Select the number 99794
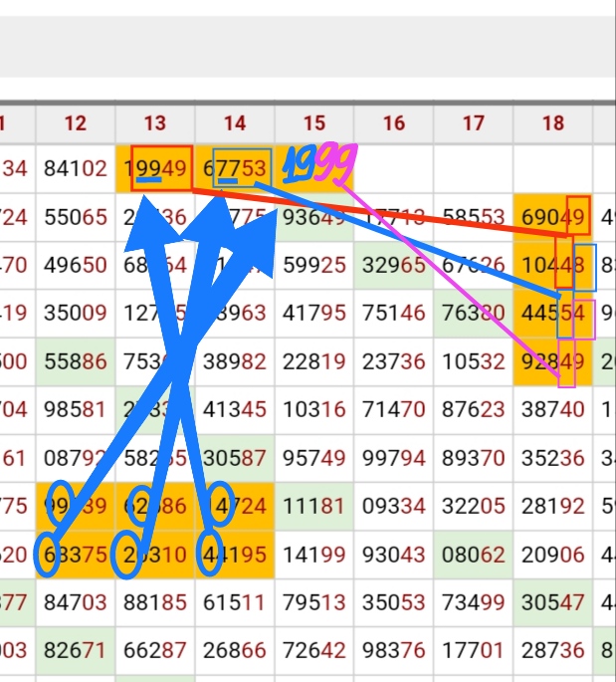Image resolution: width=616 pixels, height=682 pixels. (394, 458)
